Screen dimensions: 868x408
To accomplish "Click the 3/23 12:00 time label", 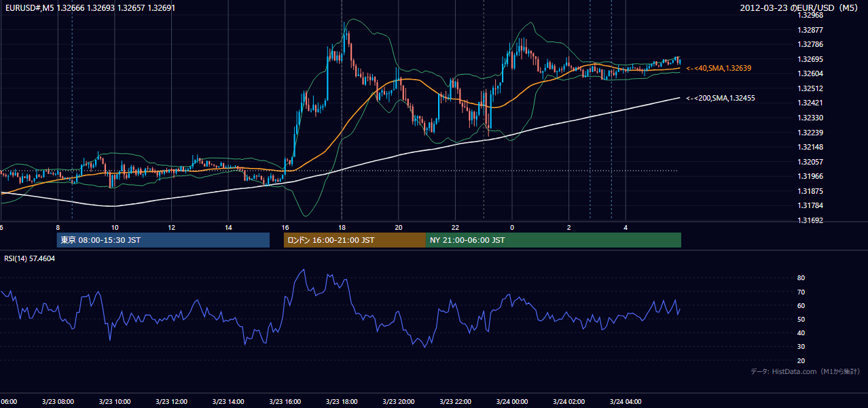I will click(x=171, y=401).
